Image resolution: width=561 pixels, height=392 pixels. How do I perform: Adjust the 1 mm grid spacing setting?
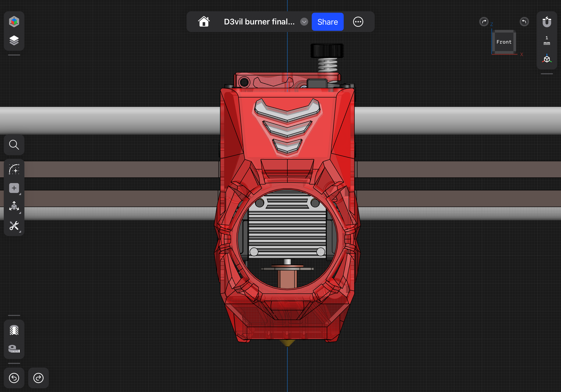coord(547,40)
